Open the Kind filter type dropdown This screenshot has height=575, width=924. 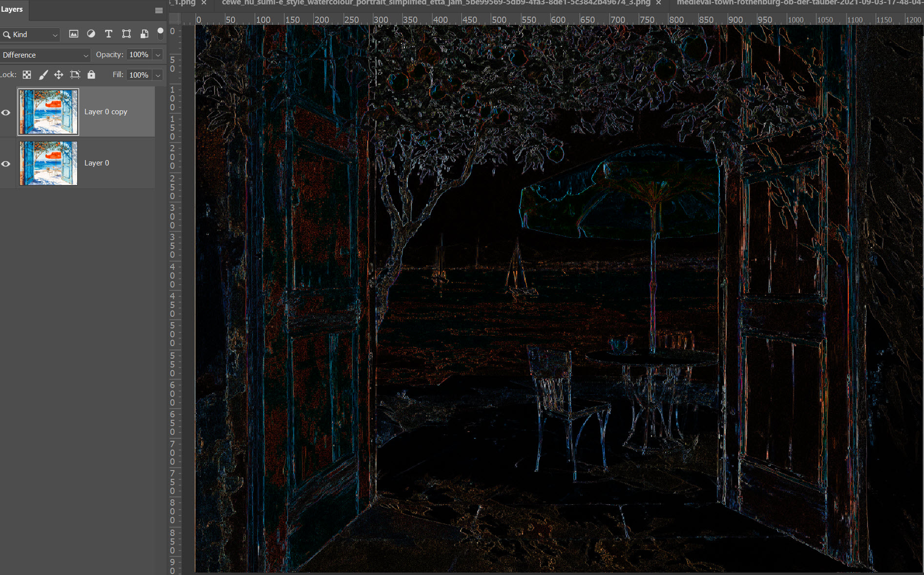[x=30, y=35]
